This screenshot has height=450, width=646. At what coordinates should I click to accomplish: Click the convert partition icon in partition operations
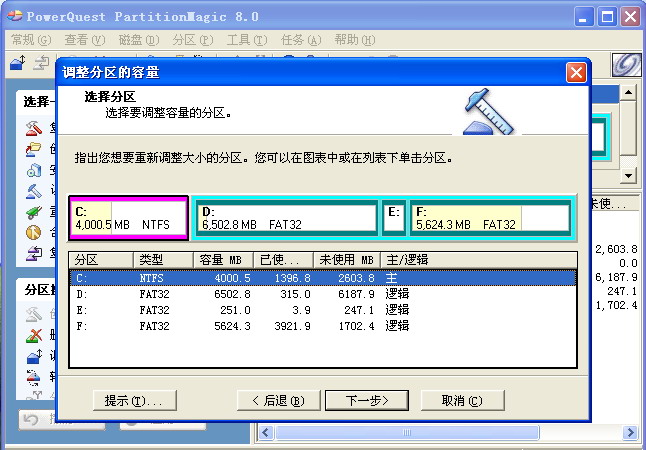click(33, 376)
